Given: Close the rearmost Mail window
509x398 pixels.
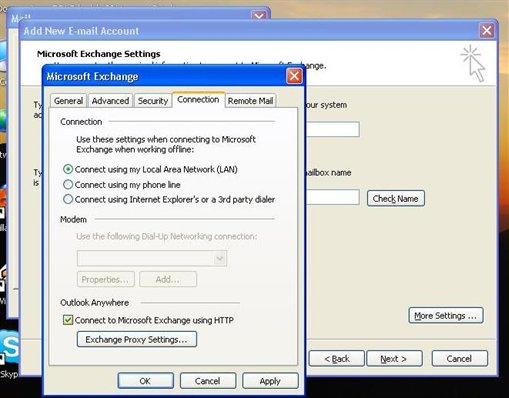Looking at the screenshot, I should point(258,16).
